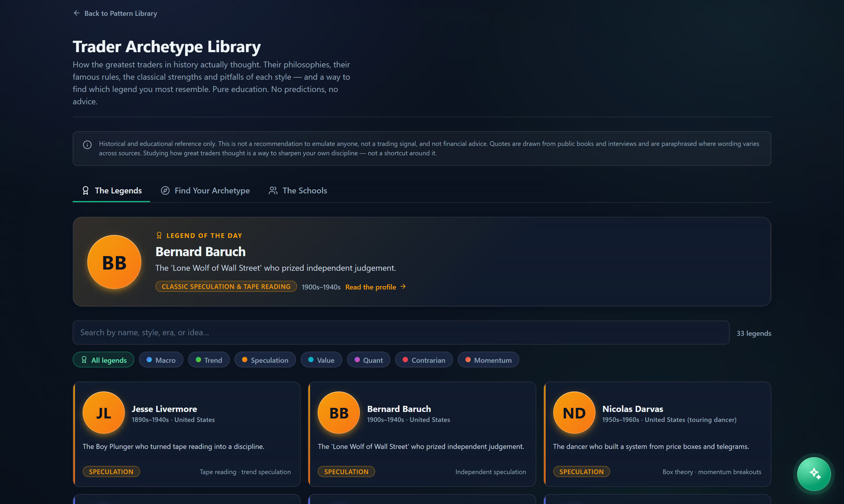Viewport: 844px width, 504px height.
Task: Click the info icon in disclaimer banner
Action: coord(88,144)
